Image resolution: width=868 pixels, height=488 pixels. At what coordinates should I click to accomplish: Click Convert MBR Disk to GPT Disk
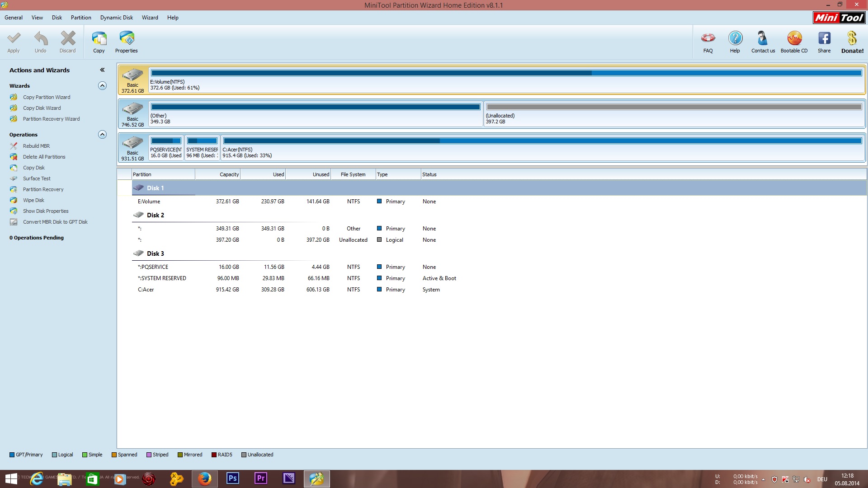[x=55, y=222]
